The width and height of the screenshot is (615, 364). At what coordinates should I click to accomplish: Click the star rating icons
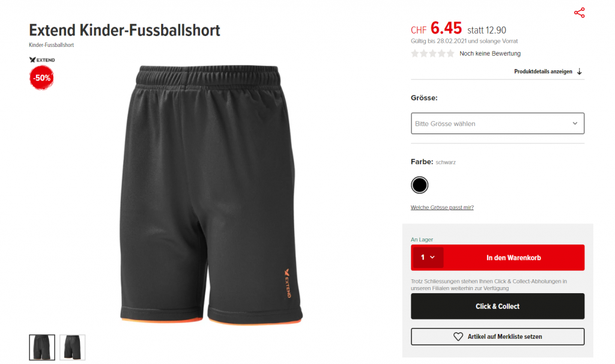point(432,53)
